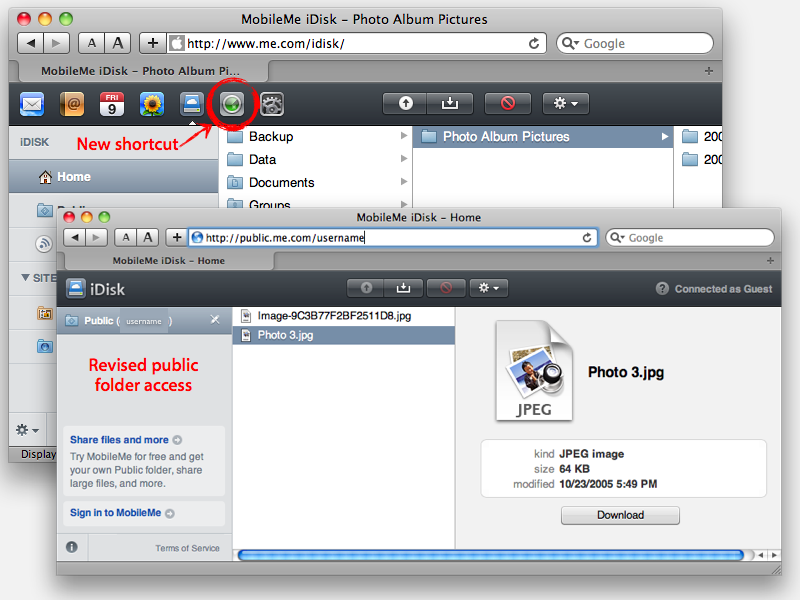This screenshot has height=600, width=800.
Task: Select the MobileMe iDisk - Home tab
Action: tap(168, 261)
